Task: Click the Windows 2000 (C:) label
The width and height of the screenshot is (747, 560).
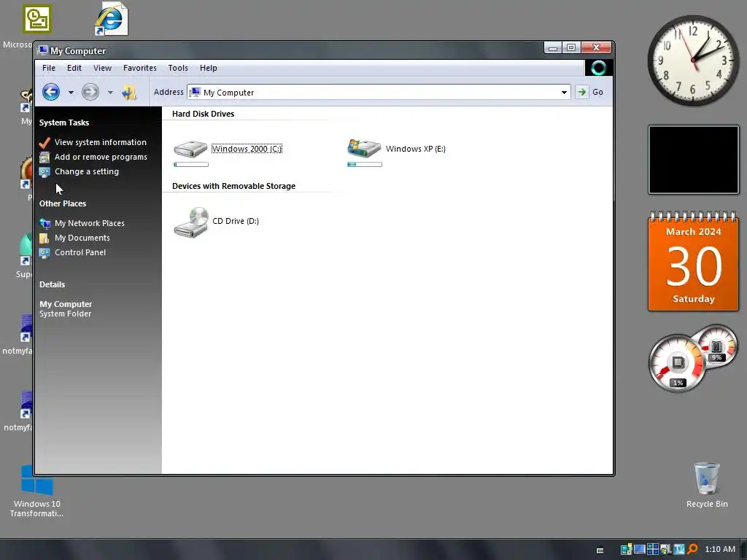Action: click(247, 149)
